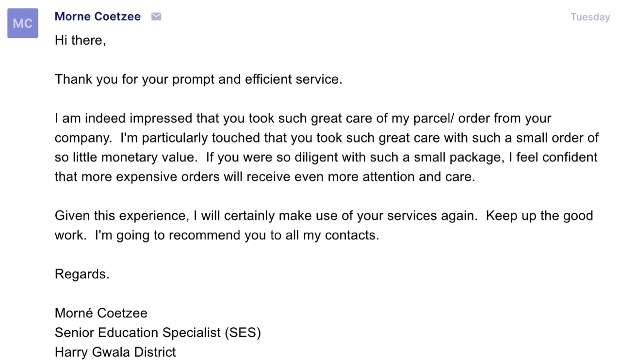Click the Tuesday timestamp

[x=590, y=17]
